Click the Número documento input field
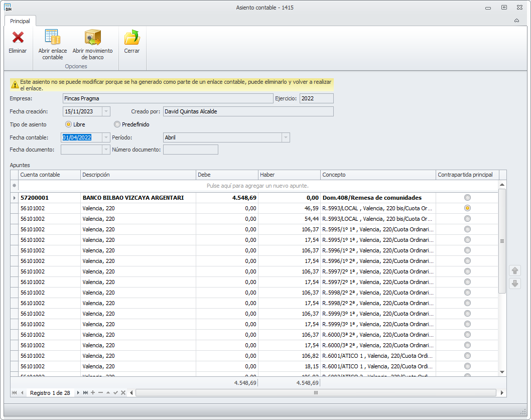This screenshot has width=531, height=420. click(190, 150)
